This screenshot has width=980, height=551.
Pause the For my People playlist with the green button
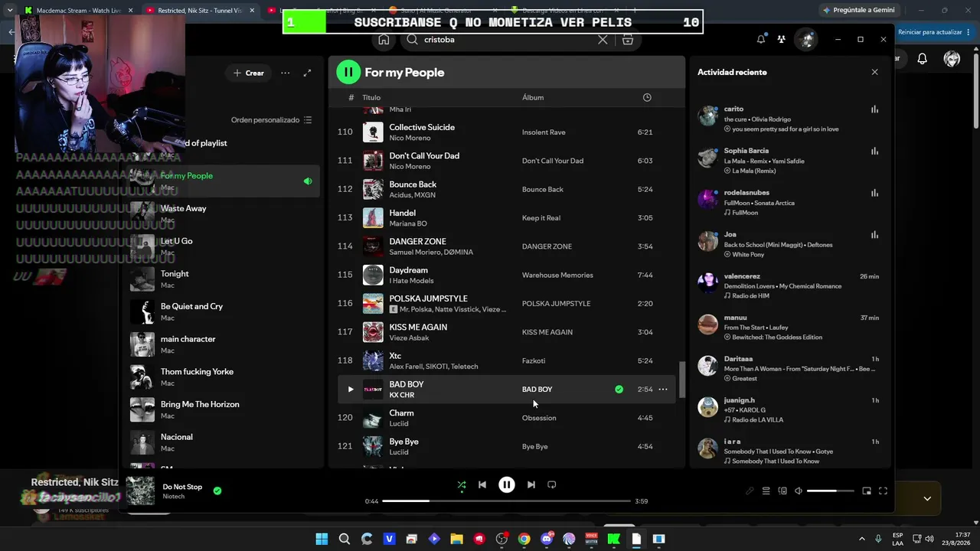tap(348, 72)
